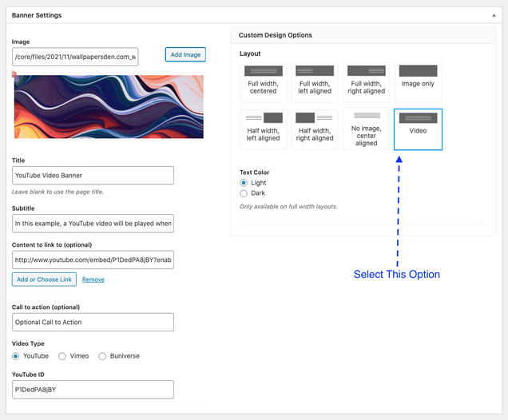Set text color to Dark
Viewport: 508px width, 420px height.
(x=244, y=193)
